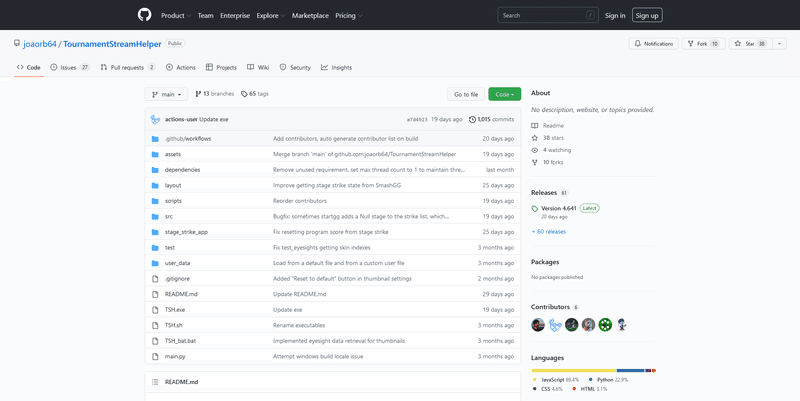Open the README.md file in file list
Viewport: 800px width, 401px height.
pos(181,294)
